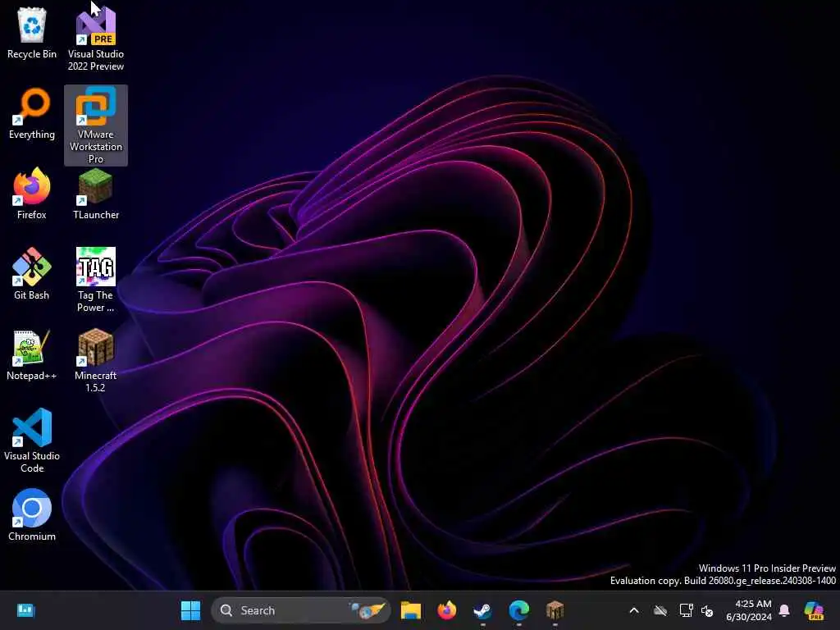Select VMware Workstation Pro desktop icon
Image resolution: width=840 pixels, height=630 pixels.
[96, 125]
